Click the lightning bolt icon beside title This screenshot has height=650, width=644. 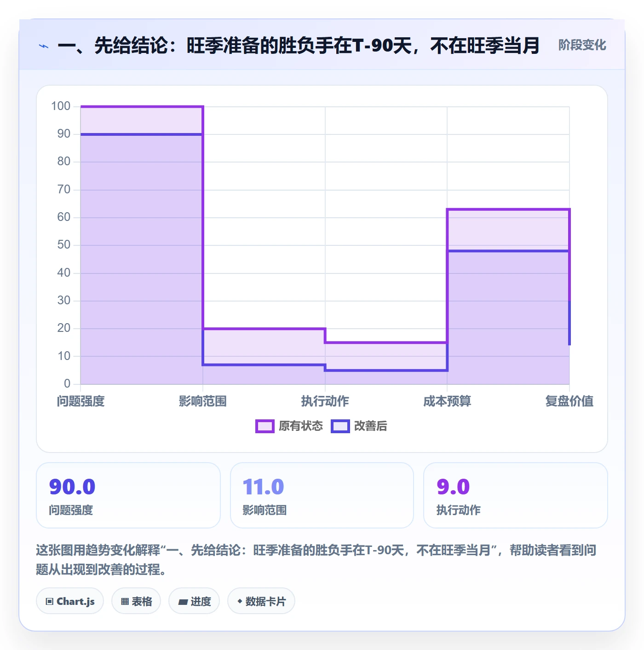coord(44,46)
